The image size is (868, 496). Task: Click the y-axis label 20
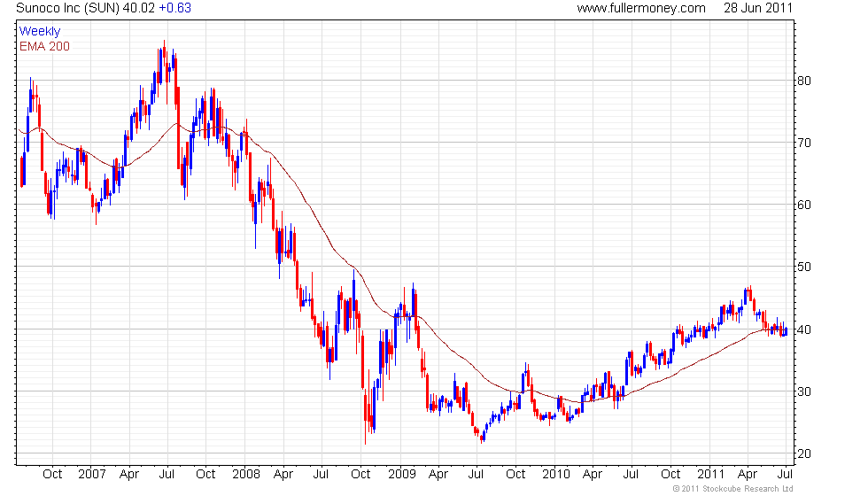click(x=804, y=453)
